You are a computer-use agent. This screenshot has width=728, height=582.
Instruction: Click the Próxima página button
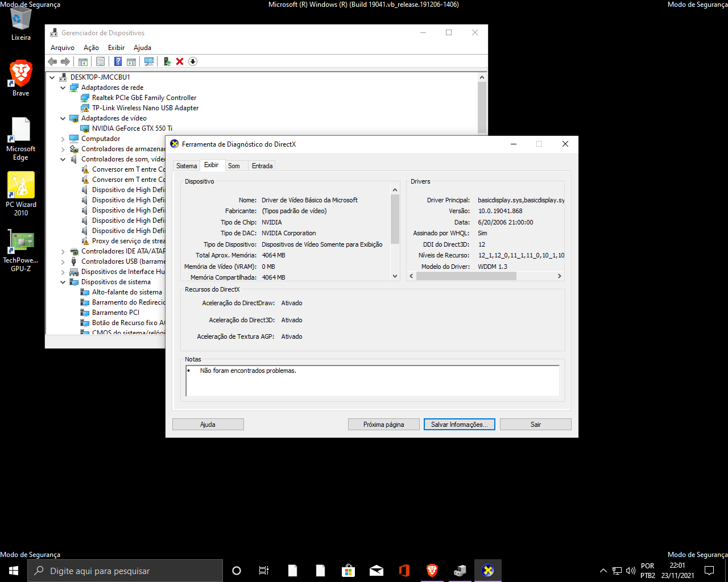click(384, 425)
